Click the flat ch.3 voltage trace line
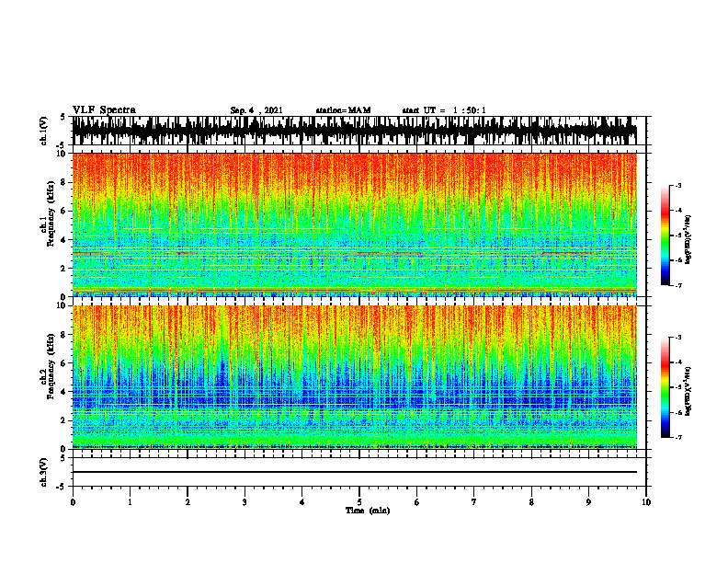Screen dimensions: 728x563 (354, 472)
